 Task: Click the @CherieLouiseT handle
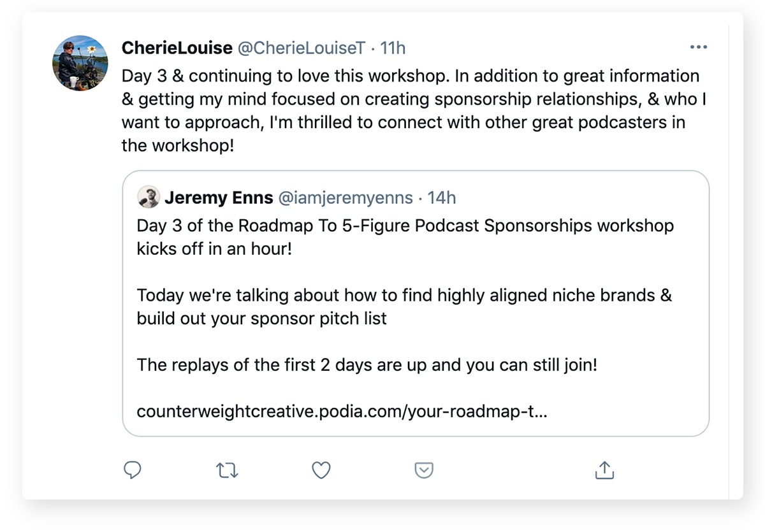pyautogui.click(x=302, y=48)
